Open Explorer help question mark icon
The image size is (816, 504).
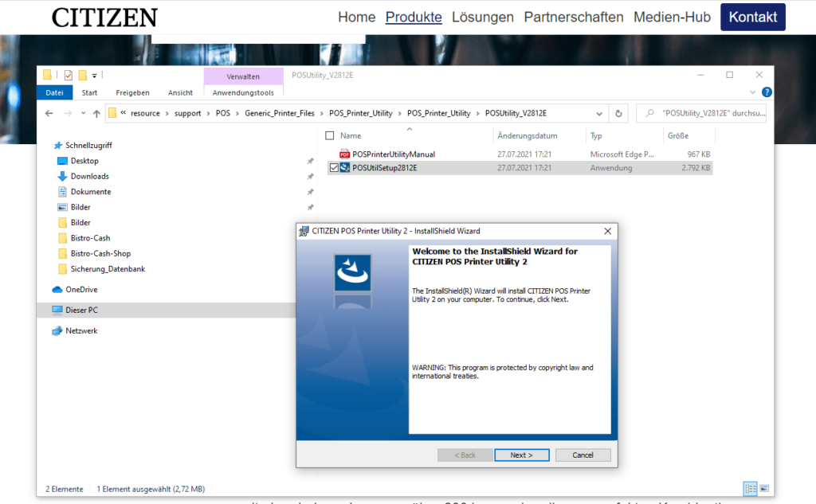(x=767, y=92)
